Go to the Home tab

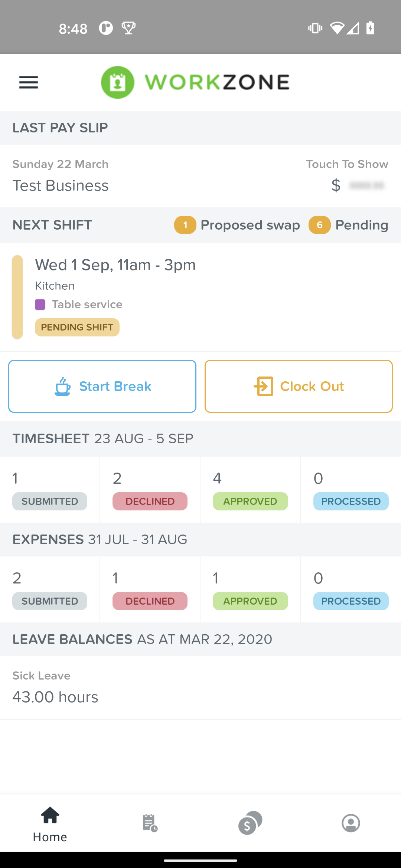[50, 824]
